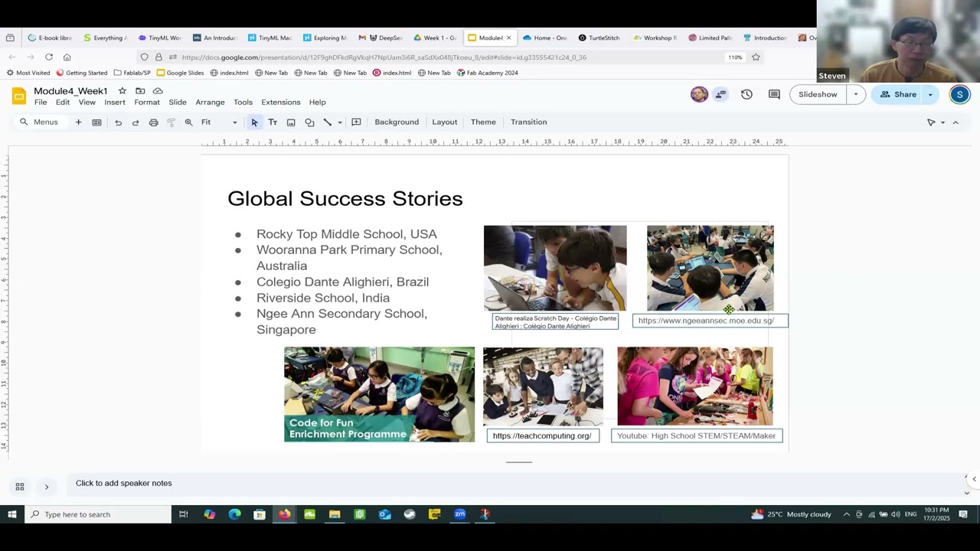Viewport: 980px width, 551px height.
Task: Click the zoom magnifier icon
Action: coord(188,122)
